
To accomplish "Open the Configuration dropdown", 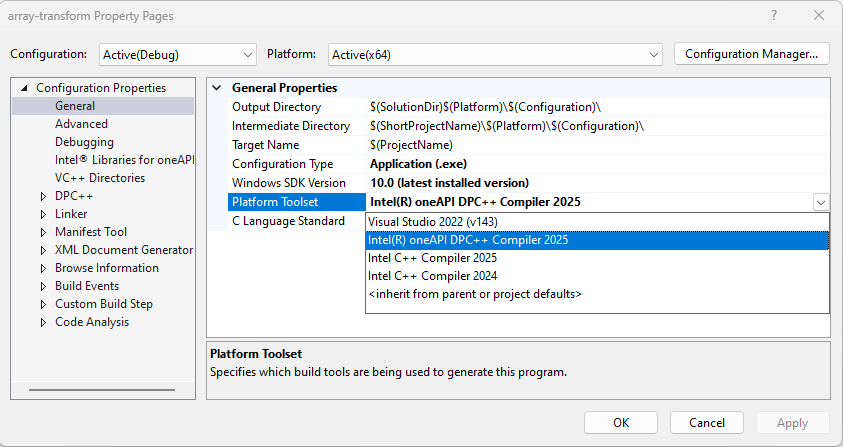I will pos(178,54).
